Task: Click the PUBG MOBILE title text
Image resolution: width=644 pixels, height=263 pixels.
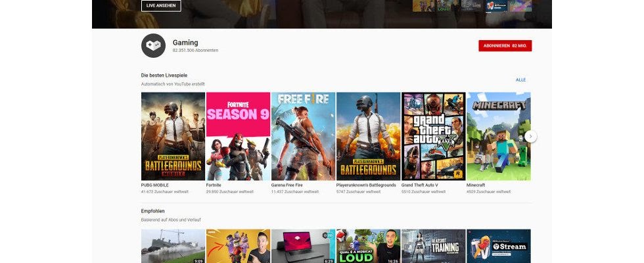Action: click(155, 185)
